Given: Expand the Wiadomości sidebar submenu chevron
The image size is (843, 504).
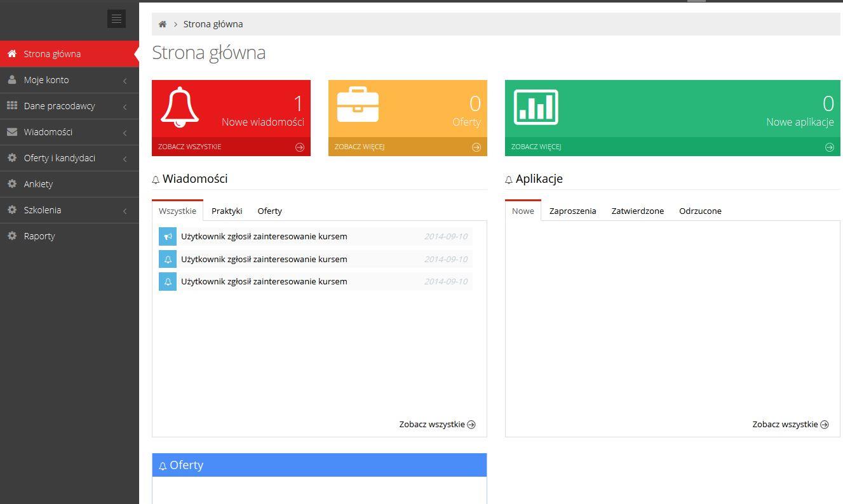Looking at the screenshot, I should [x=125, y=133].
